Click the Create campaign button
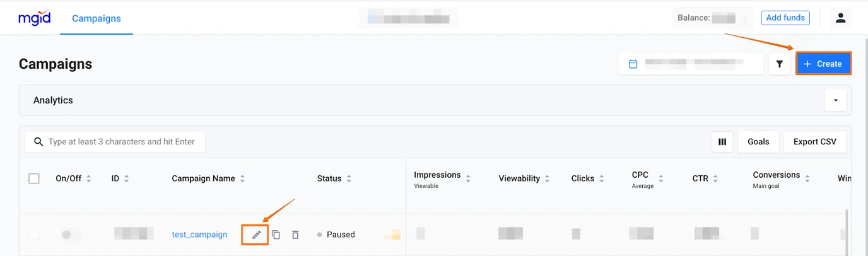Screen dimensions: 868x256 (823, 64)
